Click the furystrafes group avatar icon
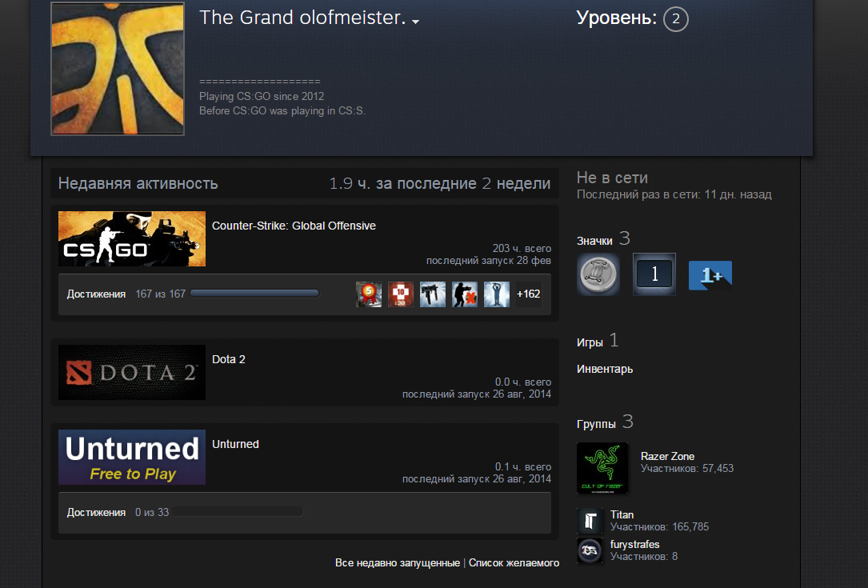This screenshot has width=868, height=588. tap(590, 550)
